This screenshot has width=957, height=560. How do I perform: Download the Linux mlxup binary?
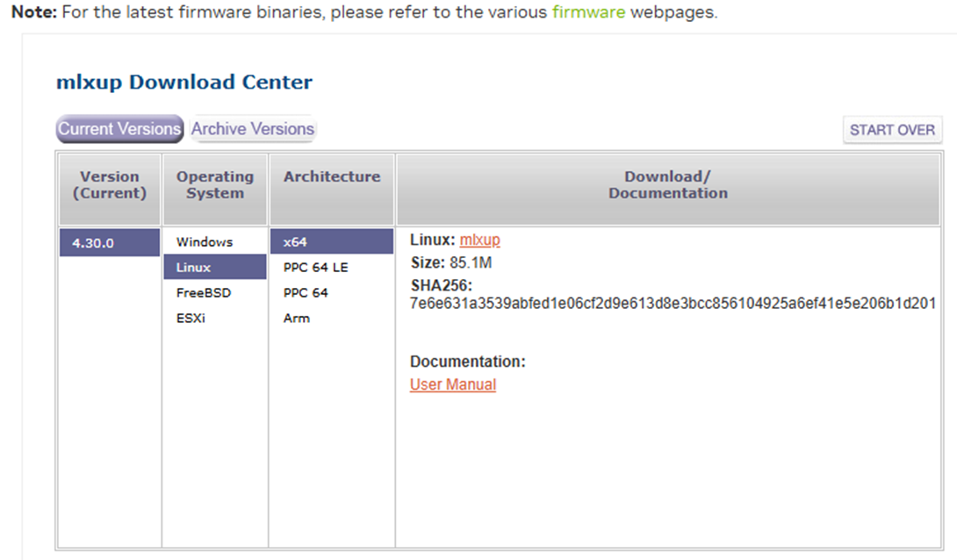click(x=479, y=240)
